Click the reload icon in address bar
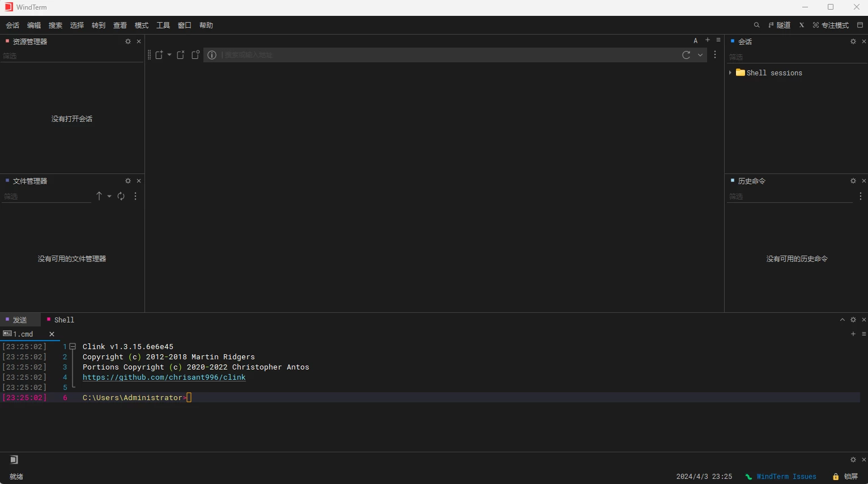This screenshot has height=484, width=868. (x=686, y=55)
